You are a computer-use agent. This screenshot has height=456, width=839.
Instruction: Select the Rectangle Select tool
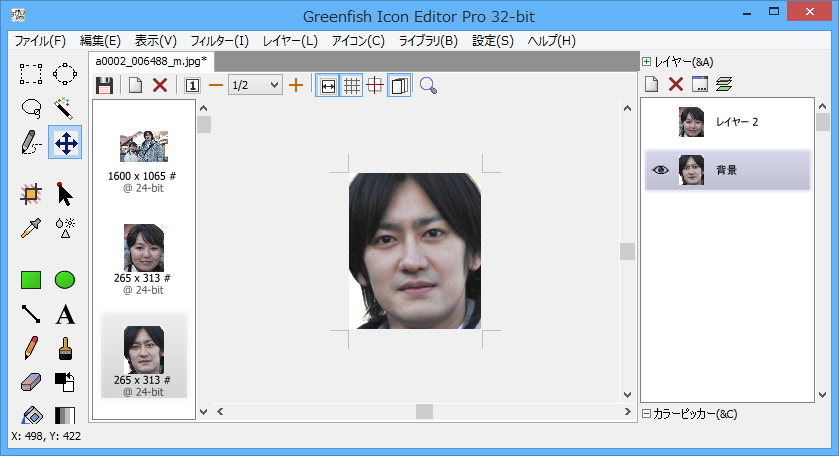point(31,74)
